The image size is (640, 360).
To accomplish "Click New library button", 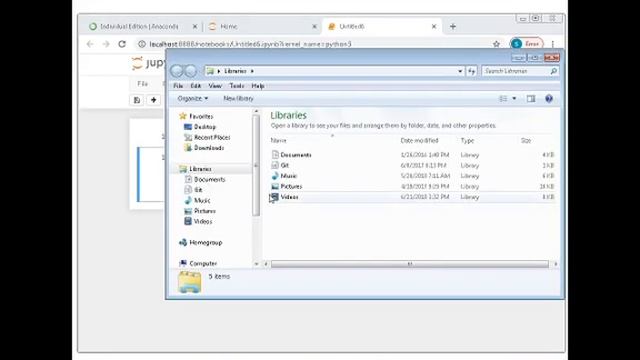I will click(x=238, y=99).
